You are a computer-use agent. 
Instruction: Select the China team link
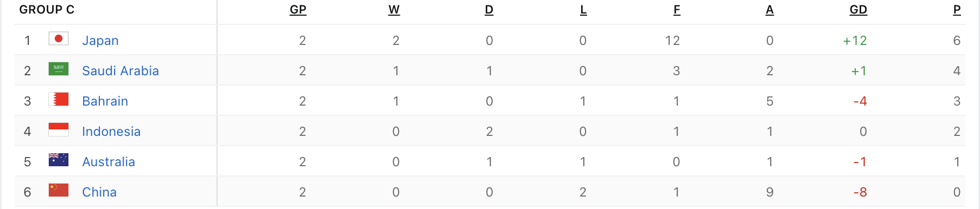pyautogui.click(x=99, y=192)
